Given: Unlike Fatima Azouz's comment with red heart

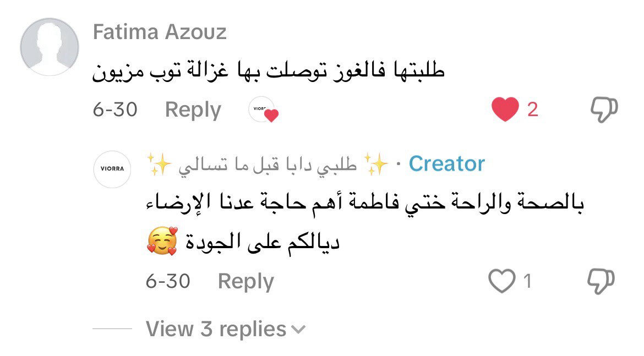Looking at the screenshot, I should click(x=505, y=109).
